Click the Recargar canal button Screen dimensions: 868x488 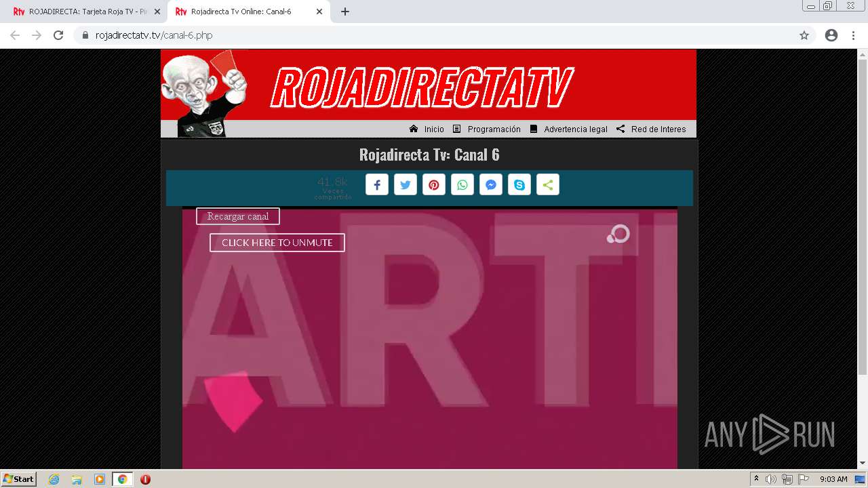[x=238, y=216]
